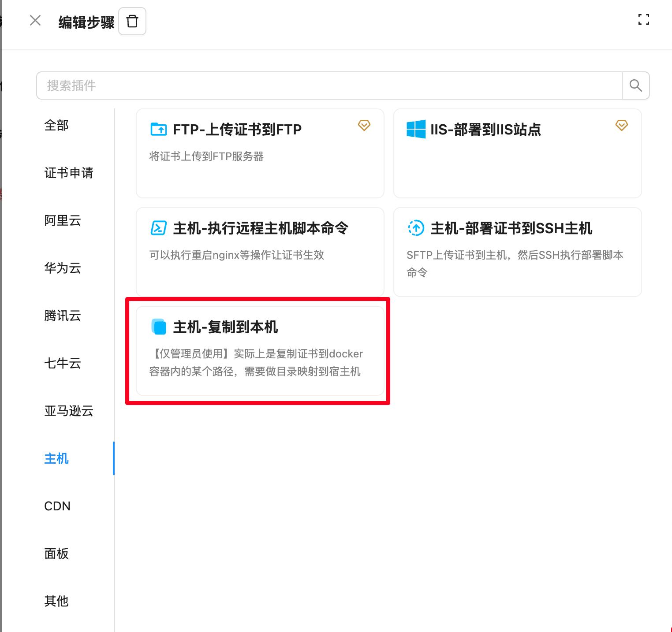Screen dimensions: 672x632
Task: Open the CDN plugin category
Action: [57, 506]
